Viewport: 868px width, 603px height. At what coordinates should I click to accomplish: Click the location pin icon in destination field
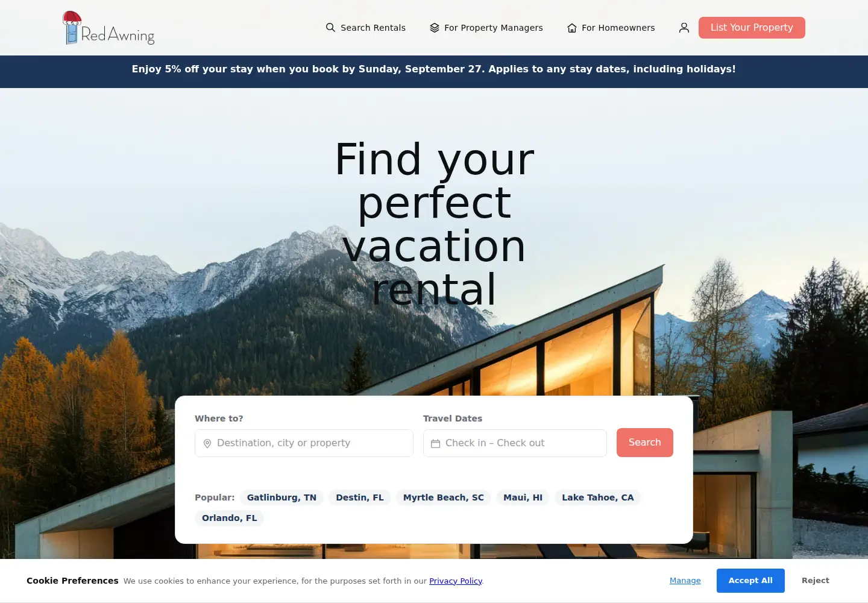(x=207, y=443)
